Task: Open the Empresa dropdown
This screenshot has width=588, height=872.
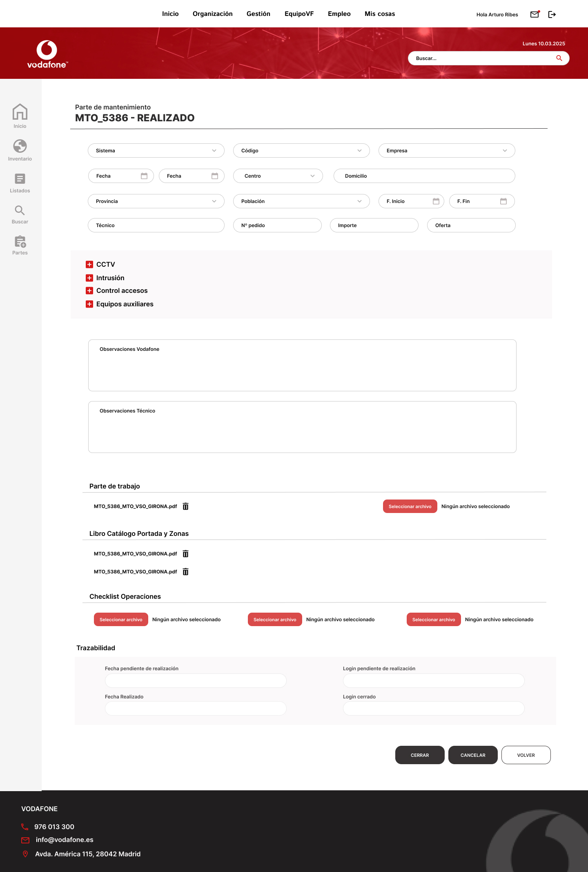Action: click(447, 151)
